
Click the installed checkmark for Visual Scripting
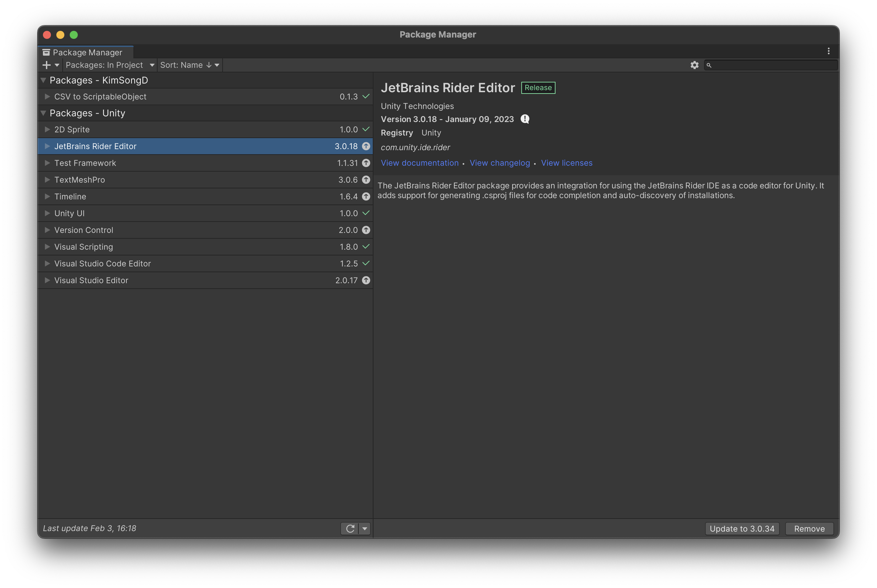click(366, 247)
